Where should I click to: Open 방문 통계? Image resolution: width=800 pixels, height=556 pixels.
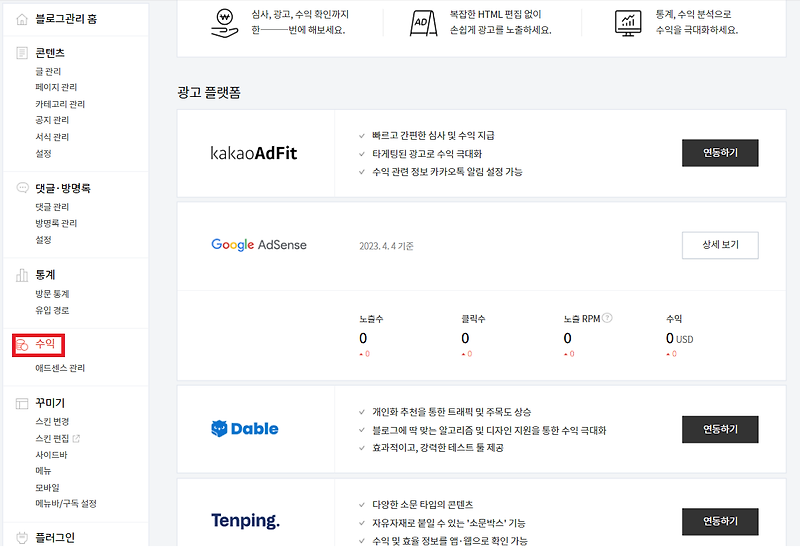52,294
